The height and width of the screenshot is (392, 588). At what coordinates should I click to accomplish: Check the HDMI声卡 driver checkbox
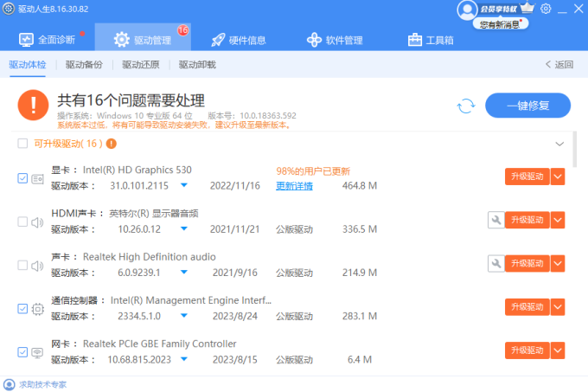pyautogui.click(x=22, y=222)
